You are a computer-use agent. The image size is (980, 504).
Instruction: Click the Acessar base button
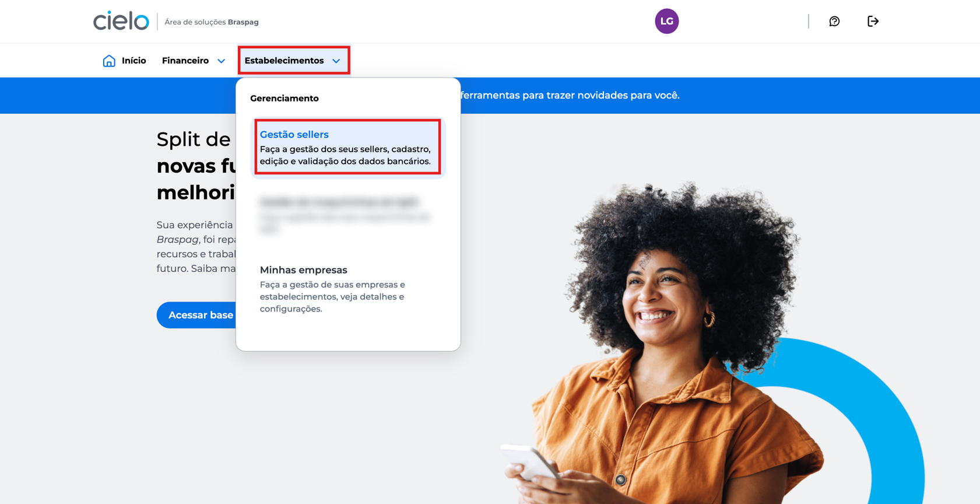pyautogui.click(x=196, y=315)
